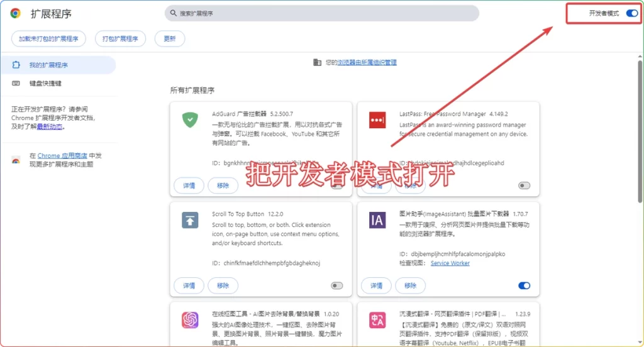Viewport: 644px width, 347px height.
Task: Click the 所有扩展程序 heading text
Action: (192, 91)
